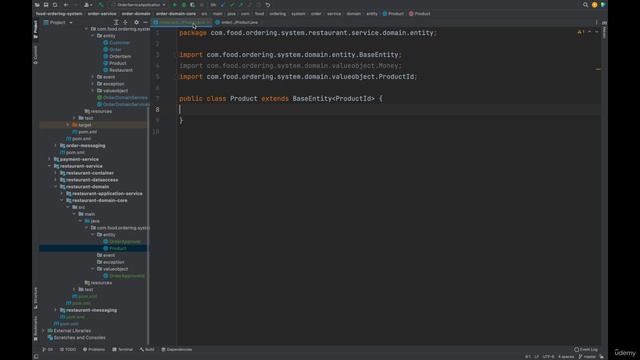Collapse the restaurant-service module
This screenshot has height=360, width=640.
50,166
